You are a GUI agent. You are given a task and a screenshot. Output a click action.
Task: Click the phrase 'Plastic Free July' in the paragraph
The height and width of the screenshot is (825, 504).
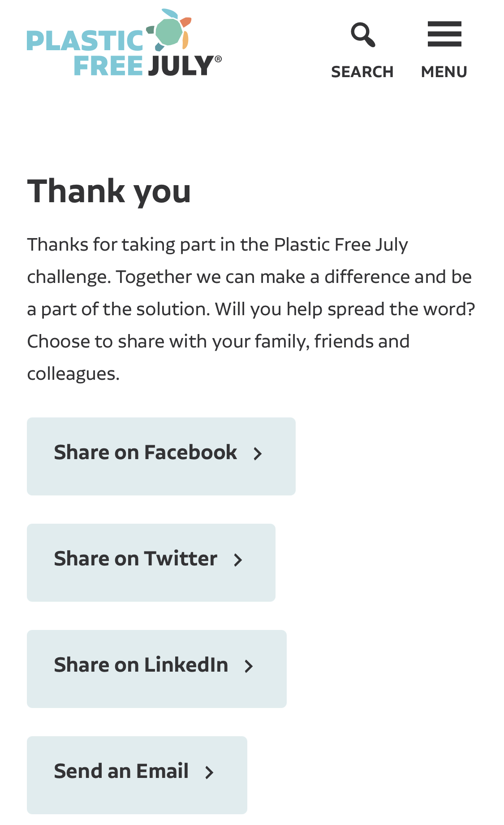click(x=341, y=245)
